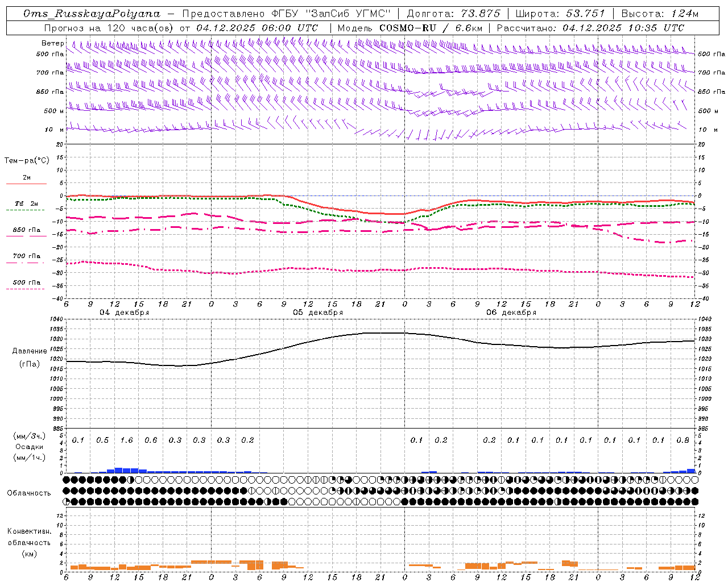
Task: Click the '(гПа)' unit label under Давление
Action: pos(30,364)
